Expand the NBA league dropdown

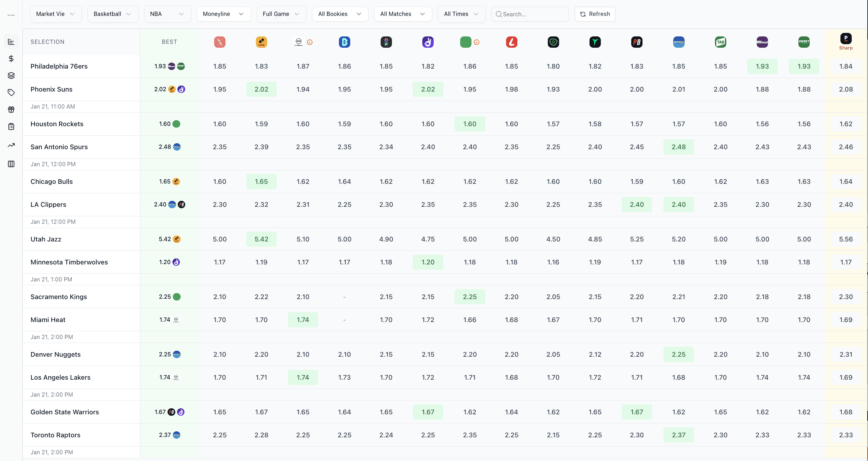(167, 14)
